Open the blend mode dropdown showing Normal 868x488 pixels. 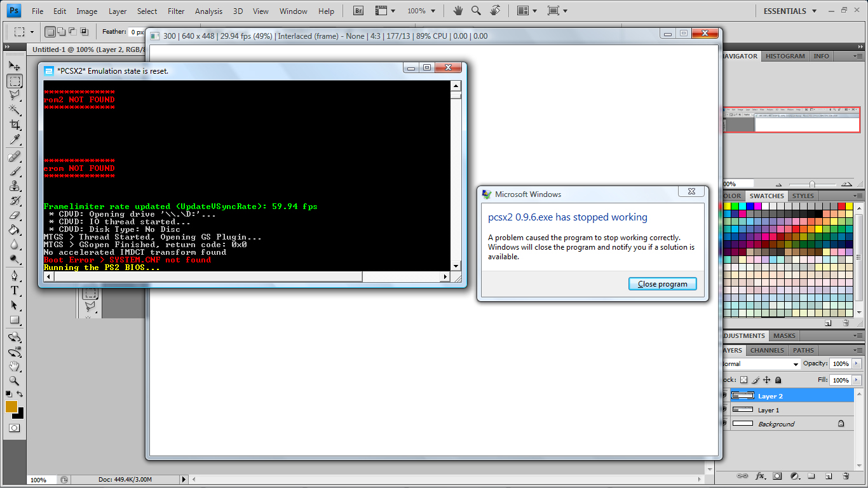click(761, 364)
